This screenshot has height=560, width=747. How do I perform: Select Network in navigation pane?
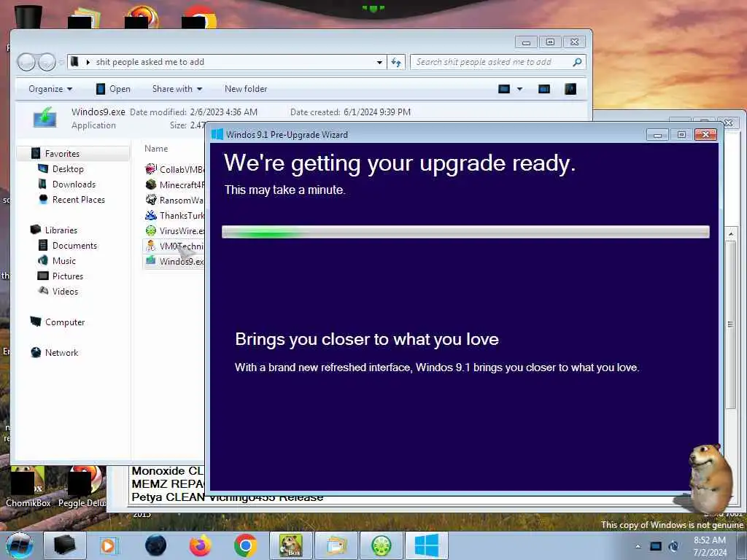61,353
